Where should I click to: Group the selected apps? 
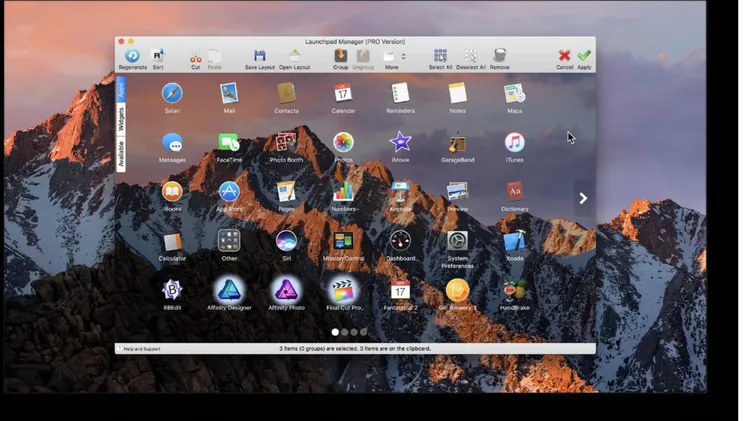pos(341,55)
